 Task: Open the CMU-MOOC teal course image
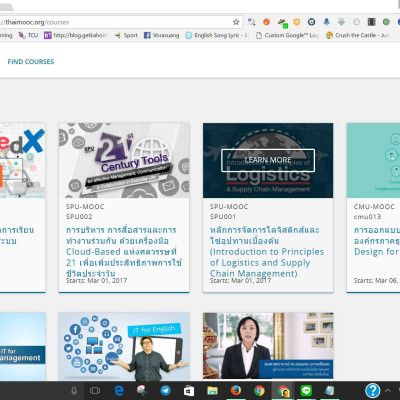pos(373,160)
